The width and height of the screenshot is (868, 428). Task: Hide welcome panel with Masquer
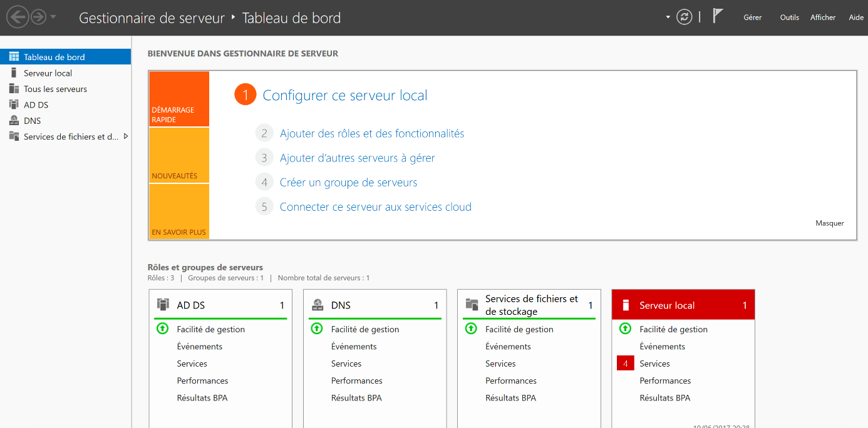pos(829,223)
